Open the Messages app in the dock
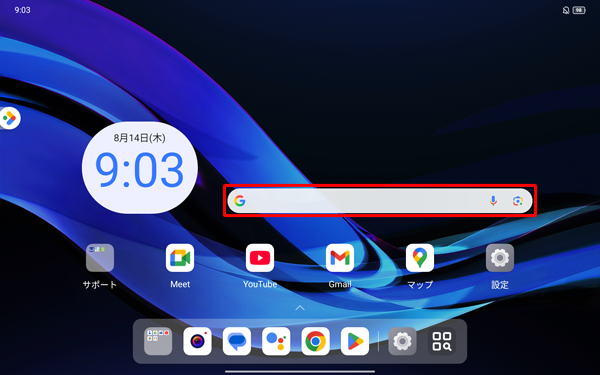The height and width of the screenshot is (375, 600). (237, 341)
